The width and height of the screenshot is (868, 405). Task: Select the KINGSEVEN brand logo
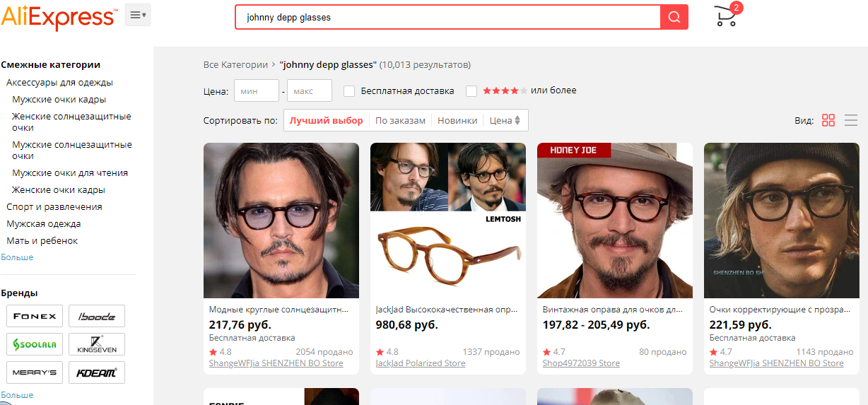pos(97,344)
